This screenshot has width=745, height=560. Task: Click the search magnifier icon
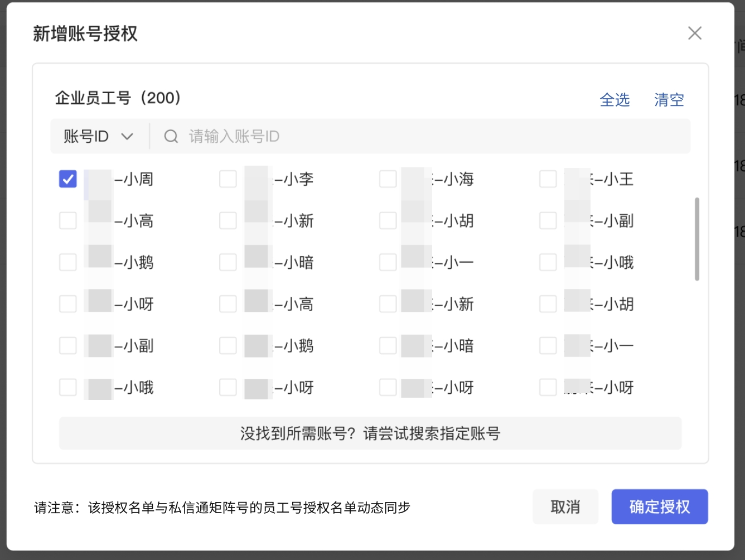click(171, 136)
